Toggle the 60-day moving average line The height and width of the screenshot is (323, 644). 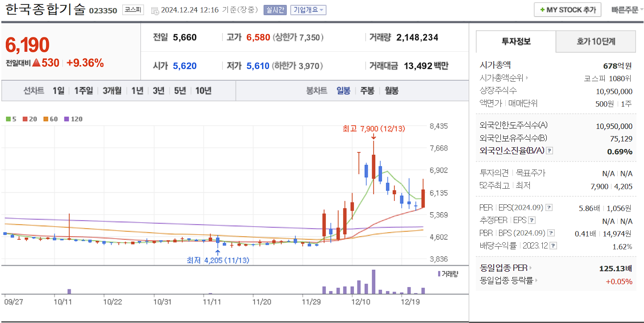tap(45, 119)
